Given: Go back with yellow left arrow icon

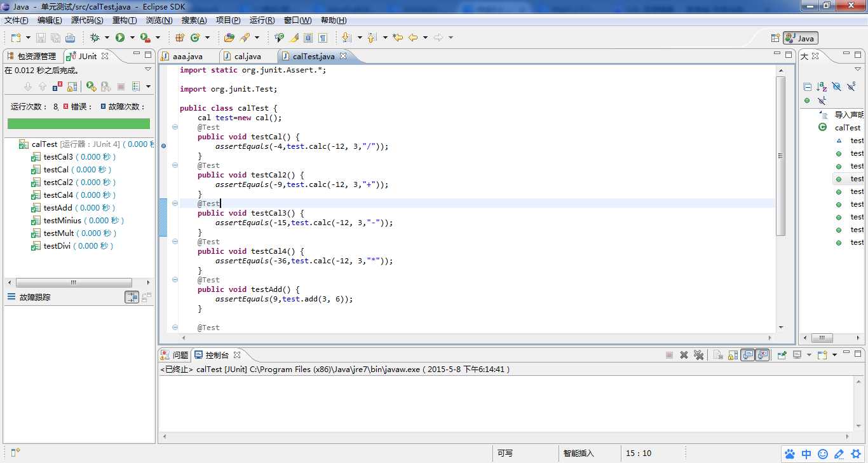Looking at the screenshot, I should pyautogui.click(x=413, y=38).
